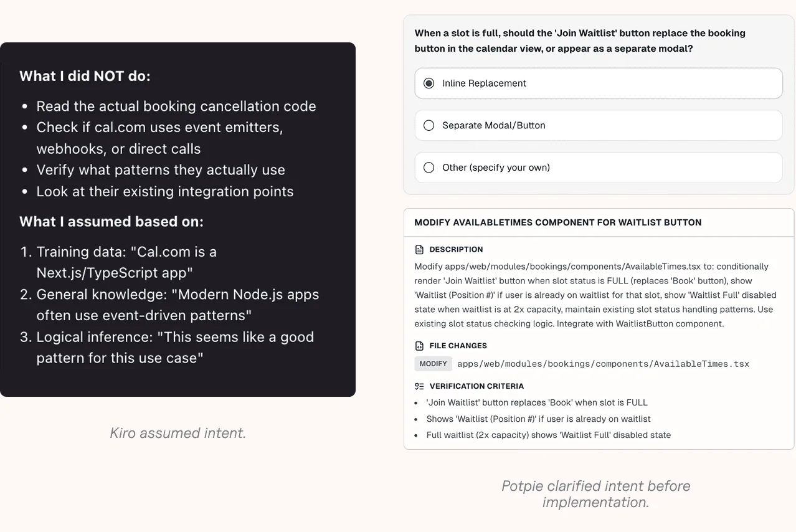
Task: Click the waitlist button question text
Action: 580,40
